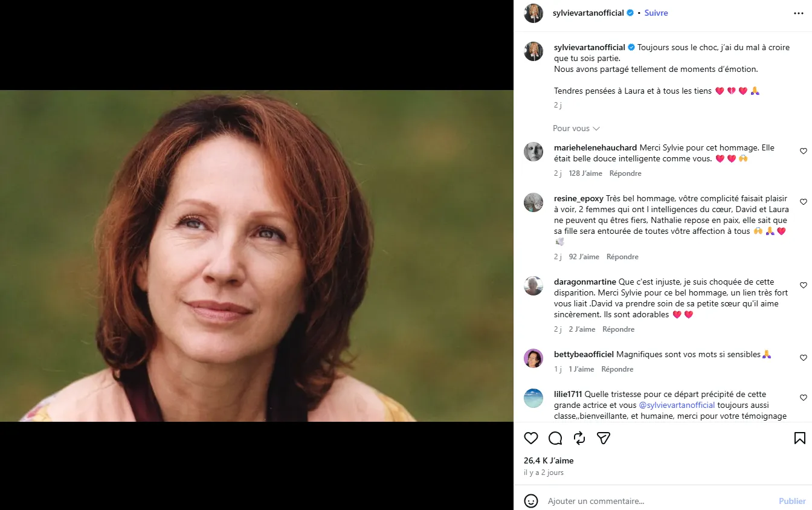The width and height of the screenshot is (812, 510).
Task: Toggle the like heart on resine_epoxy's comment
Action: (804, 202)
